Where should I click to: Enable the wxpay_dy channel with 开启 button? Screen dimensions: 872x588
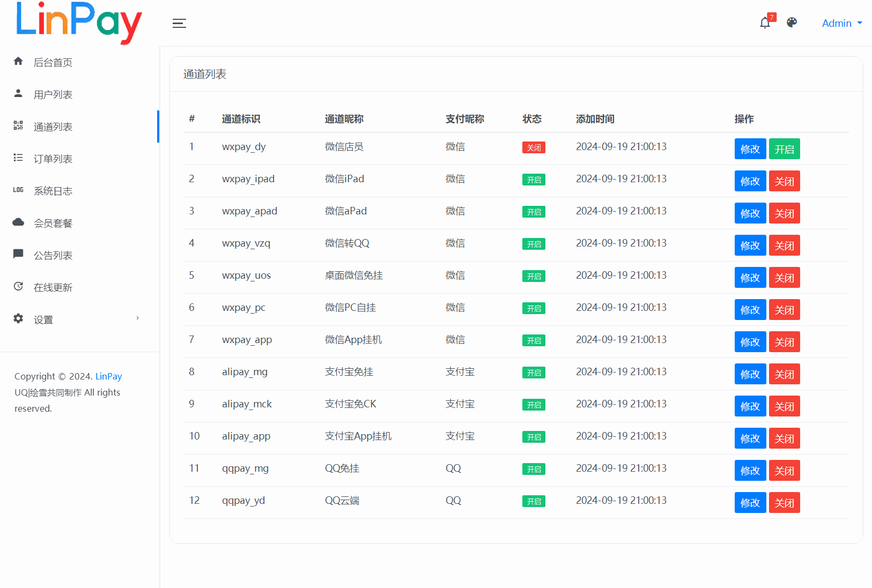[784, 149]
